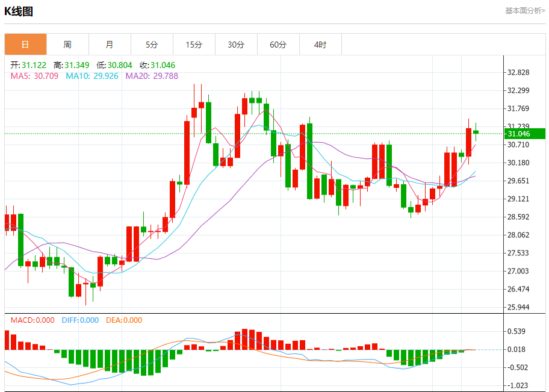Open the 5分 interval tab
Viewport: 549px width, 392px height.
click(x=152, y=45)
